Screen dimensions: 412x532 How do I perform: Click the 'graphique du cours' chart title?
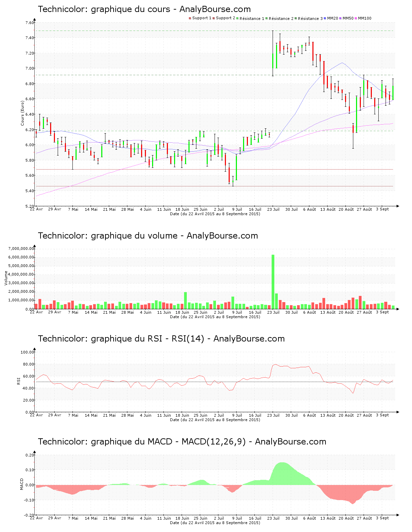point(144,9)
